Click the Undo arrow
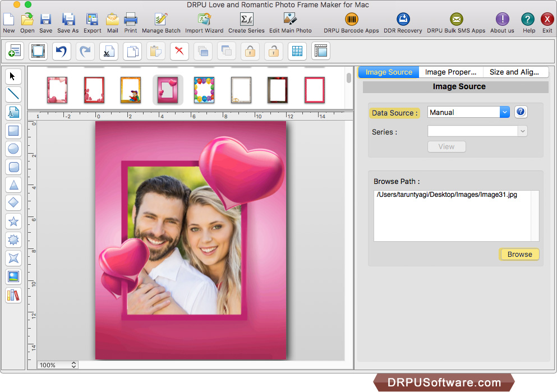 [x=62, y=52]
